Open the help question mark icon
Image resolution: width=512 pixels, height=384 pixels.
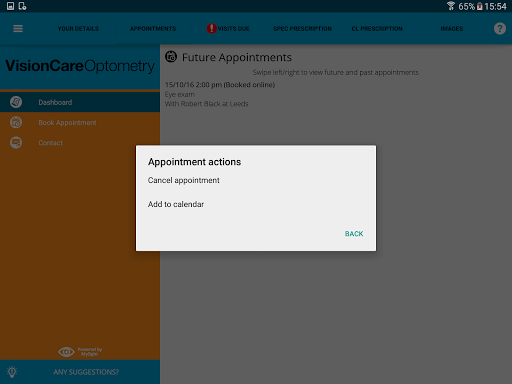point(500,29)
